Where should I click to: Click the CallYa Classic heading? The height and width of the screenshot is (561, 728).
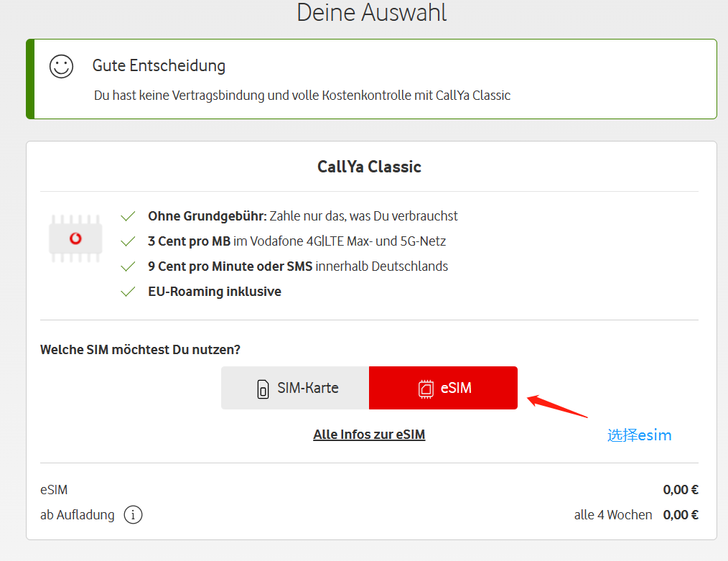(369, 167)
